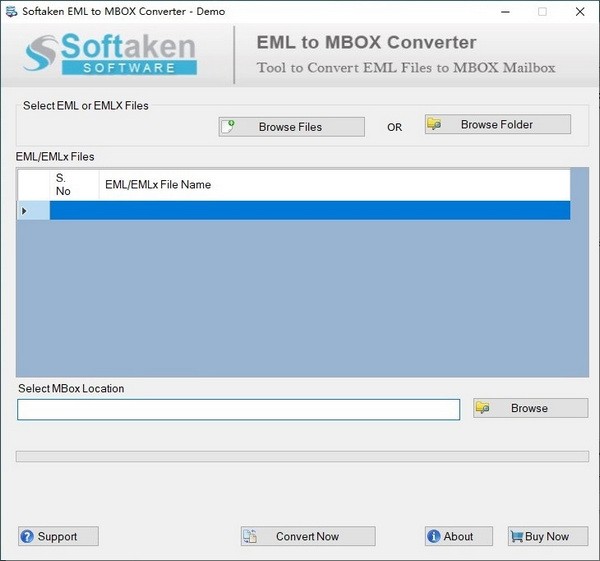This screenshot has height=561, width=600.
Task: Focus the Select MBox Location text field
Action: [x=238, y=409]
